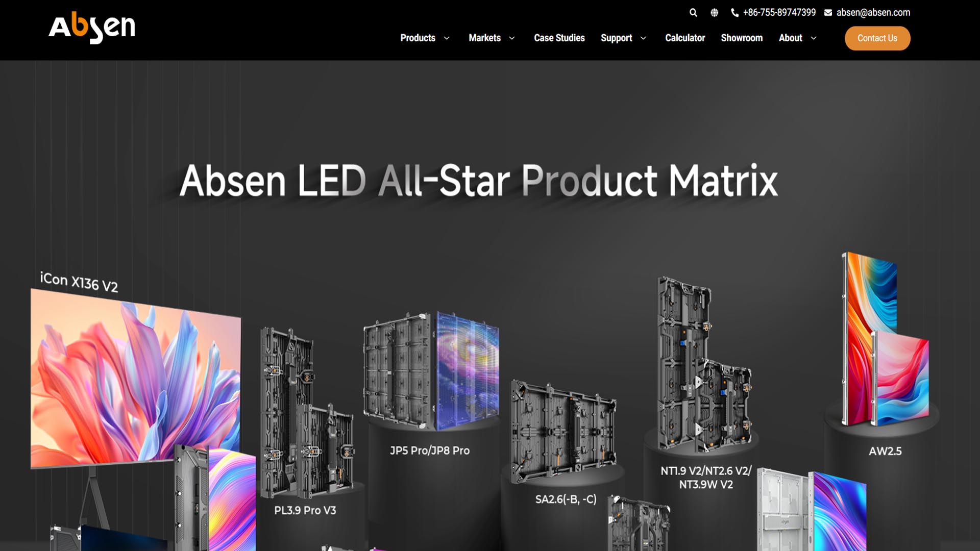This screenshot has height=551, width=980.
Task: Click the AW2.5 label
Action: (885, 452)
